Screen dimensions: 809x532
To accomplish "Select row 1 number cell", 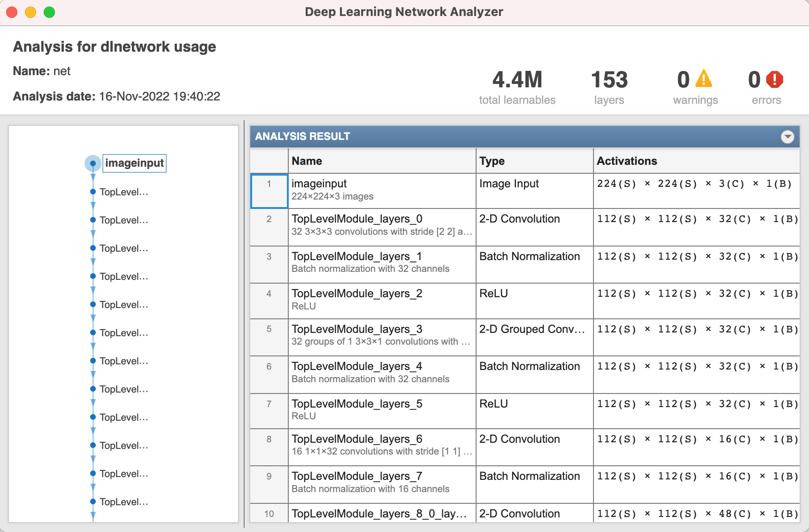I will tap(269, 191).
